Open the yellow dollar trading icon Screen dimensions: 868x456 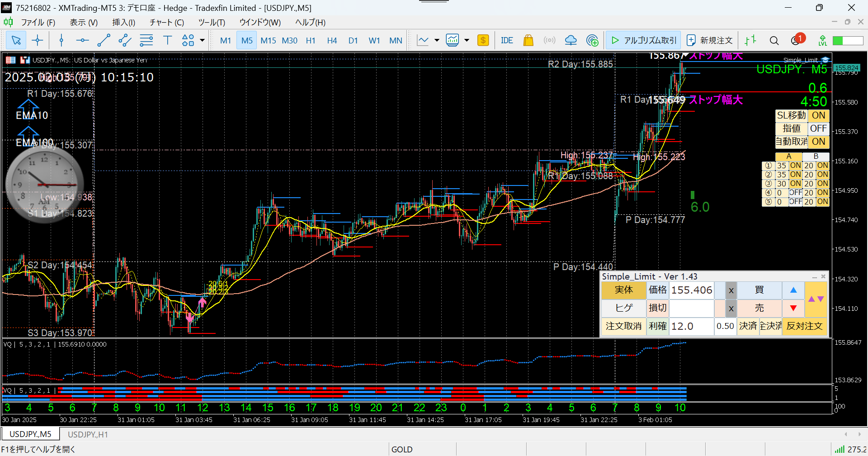coord(483,41)
